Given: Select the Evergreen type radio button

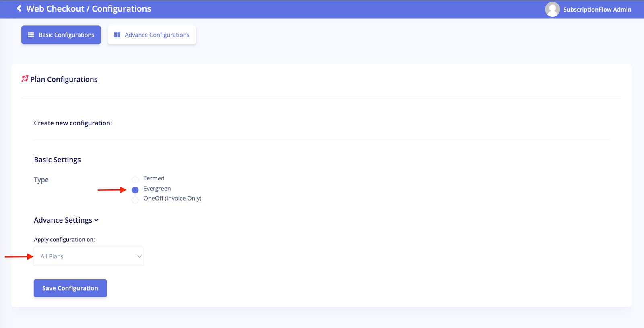Looking at the screenshot, I should coord(135,190).
